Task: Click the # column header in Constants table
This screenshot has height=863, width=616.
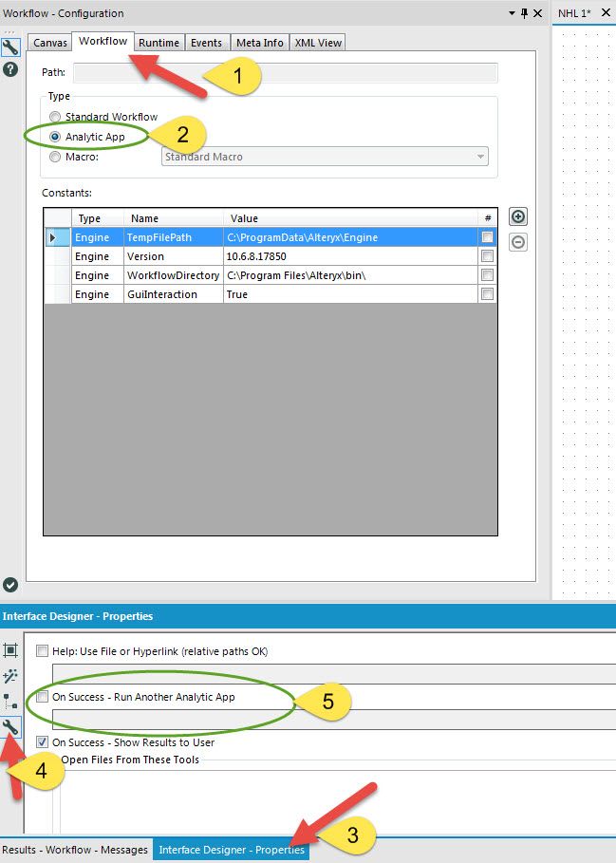Action: coord(487,218)
